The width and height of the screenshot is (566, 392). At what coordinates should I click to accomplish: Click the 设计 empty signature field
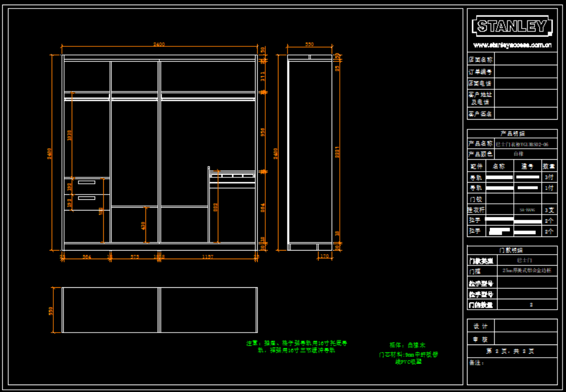[525, 326]
